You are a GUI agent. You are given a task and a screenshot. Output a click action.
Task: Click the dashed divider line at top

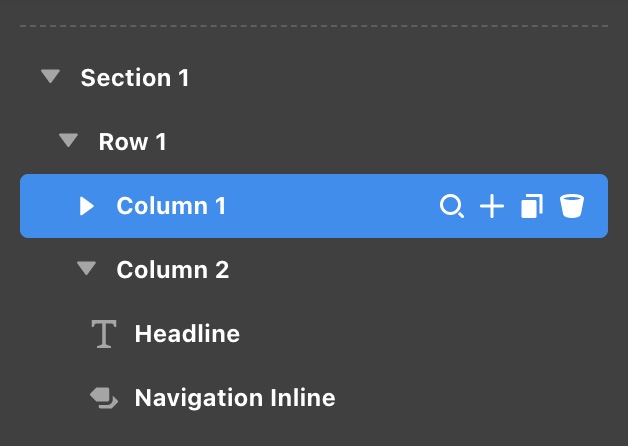click(x=314, y=26)
